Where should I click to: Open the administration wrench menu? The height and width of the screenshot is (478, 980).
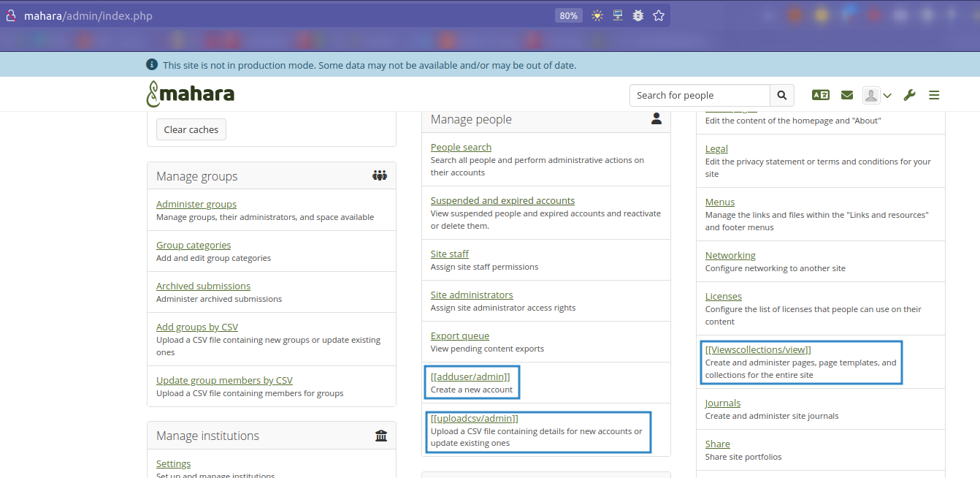pyautogui.click(x=909, y=95)
